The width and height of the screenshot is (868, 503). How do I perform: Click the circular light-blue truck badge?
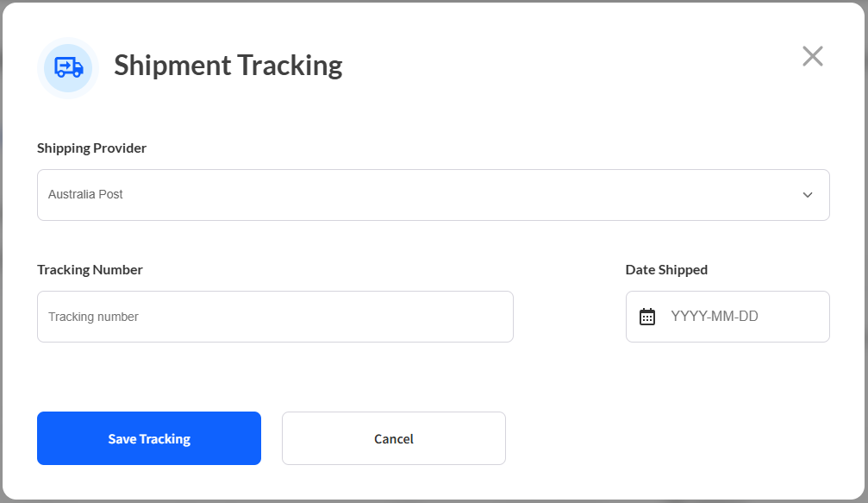(68, 67)
